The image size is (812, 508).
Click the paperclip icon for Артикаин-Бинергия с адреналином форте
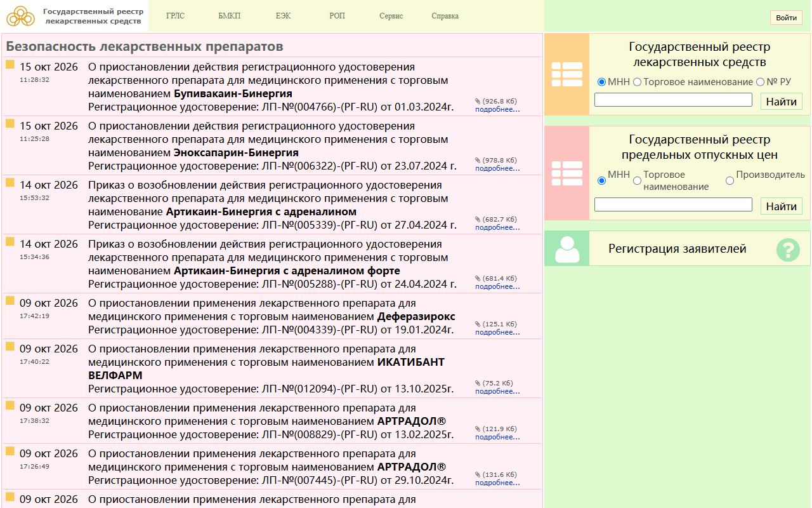coord(478,278)
